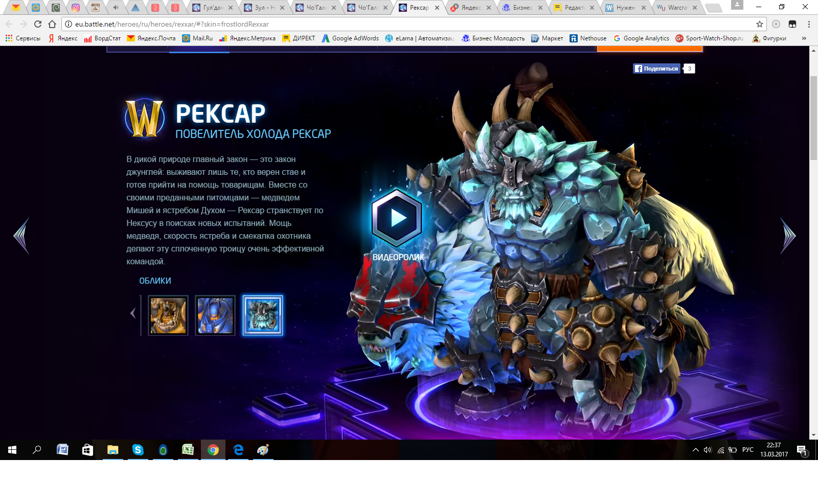Switch to the pinned Instagram tab
818x504 pixels.
76,8
